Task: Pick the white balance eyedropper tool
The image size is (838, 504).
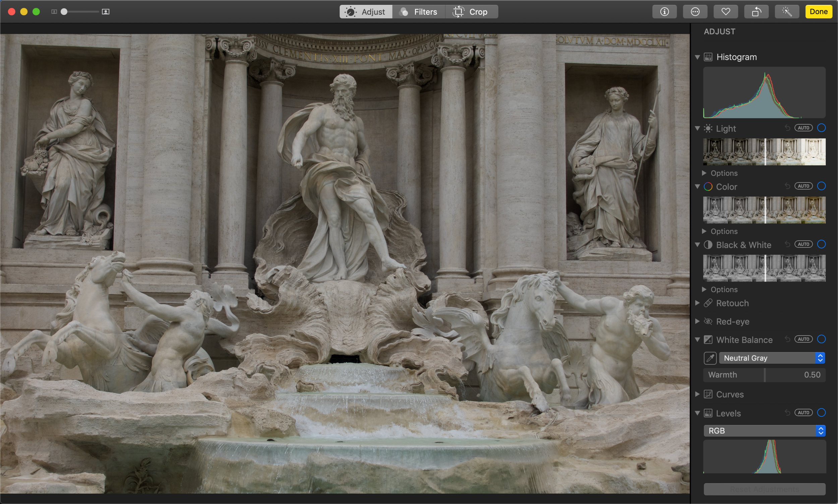Action: click(710, 358)
